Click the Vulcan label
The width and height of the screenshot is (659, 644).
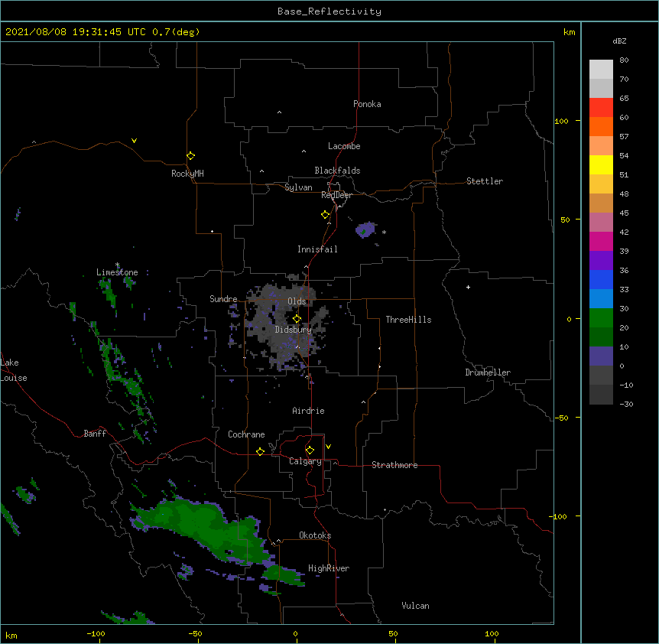(x=415, y=606)
